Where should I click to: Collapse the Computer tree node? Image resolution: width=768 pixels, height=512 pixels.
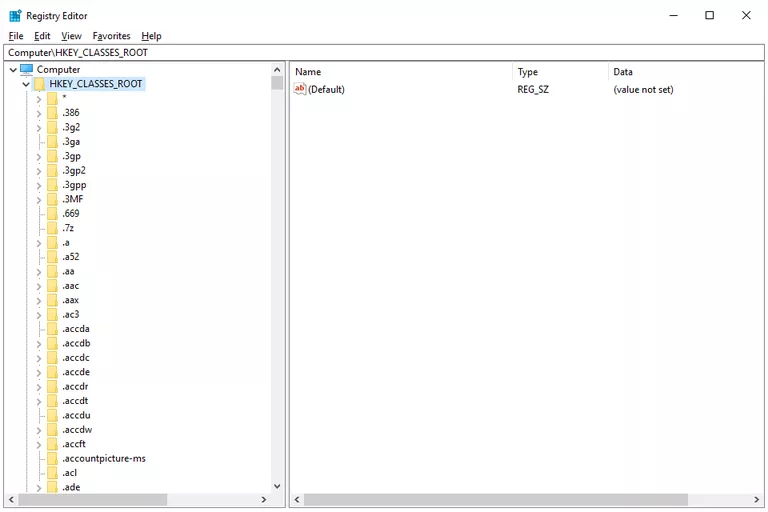(x=13, y=70)
